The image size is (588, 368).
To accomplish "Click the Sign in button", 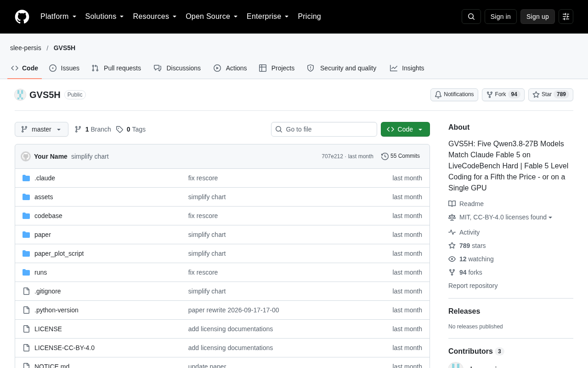I will (x=501, y=17).
